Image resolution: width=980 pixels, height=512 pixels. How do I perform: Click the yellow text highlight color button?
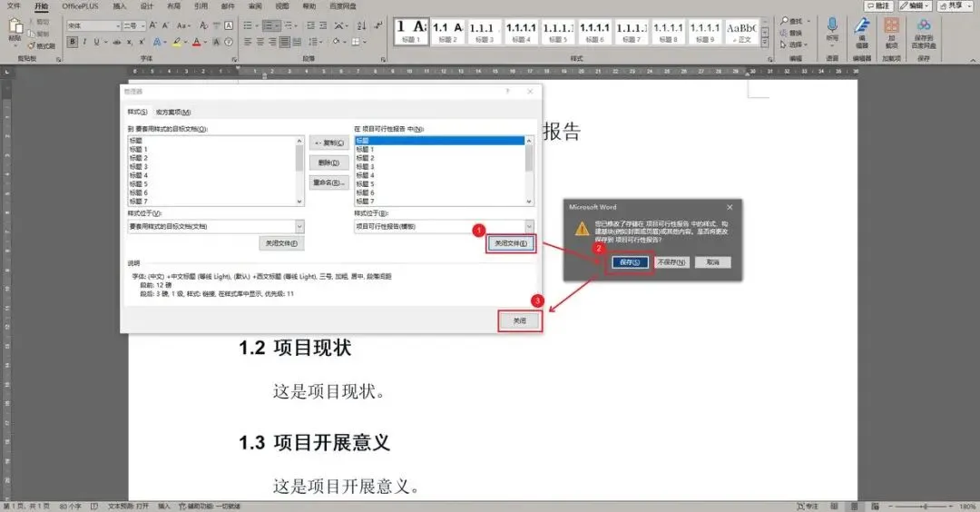click(x=177, y=42)
